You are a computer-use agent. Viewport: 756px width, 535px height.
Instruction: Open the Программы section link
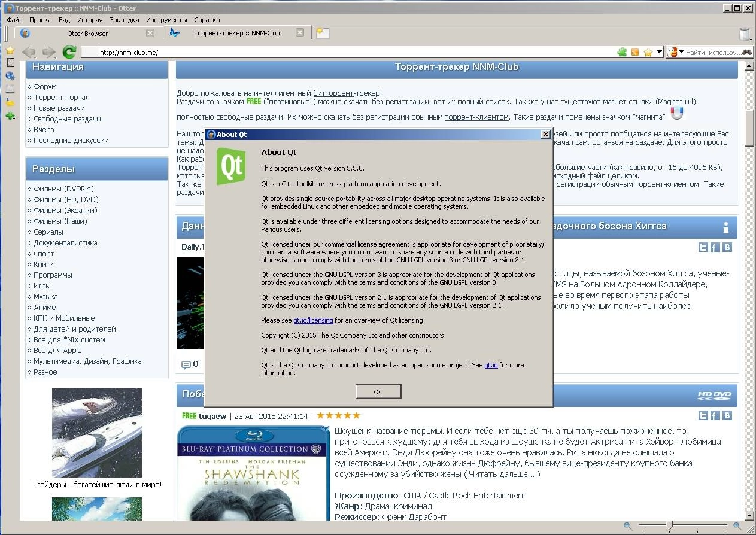pos(53,275)
